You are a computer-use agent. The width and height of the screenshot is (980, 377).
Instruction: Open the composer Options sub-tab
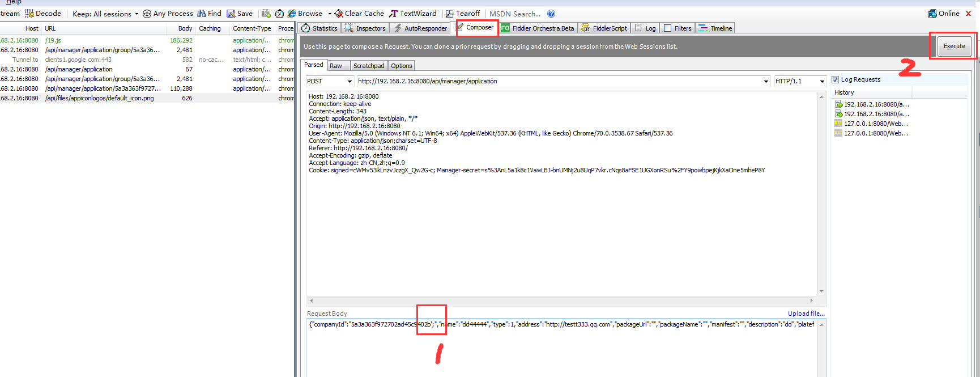[401, 66]
